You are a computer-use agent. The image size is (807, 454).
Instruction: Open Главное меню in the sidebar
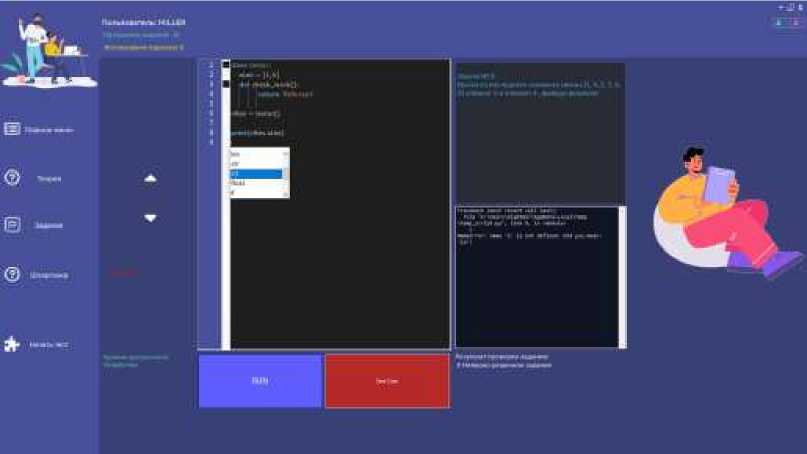pyautogui.click(x=39, y=130)
